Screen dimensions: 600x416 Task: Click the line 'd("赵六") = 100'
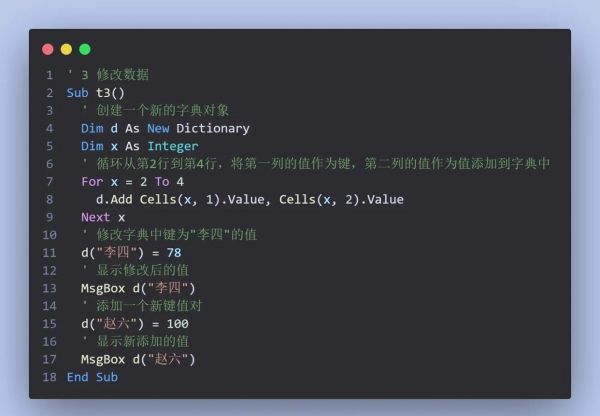(135, 324)
